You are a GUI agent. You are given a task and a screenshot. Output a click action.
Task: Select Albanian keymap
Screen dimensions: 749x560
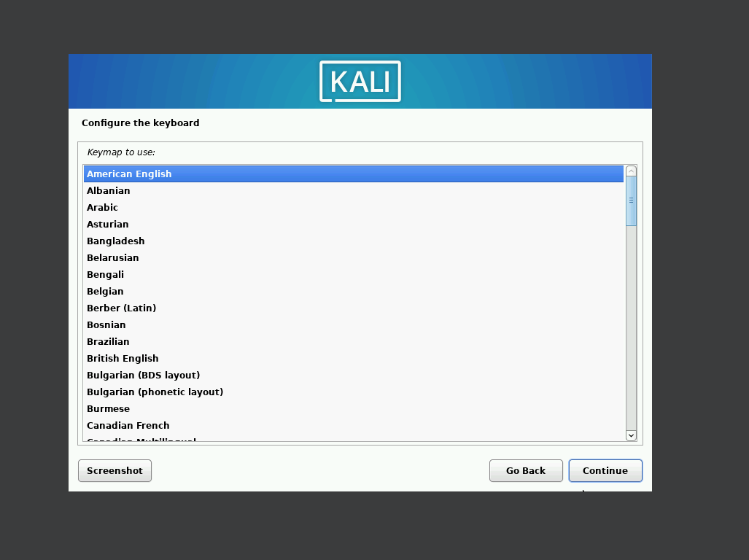pos(354,190)
